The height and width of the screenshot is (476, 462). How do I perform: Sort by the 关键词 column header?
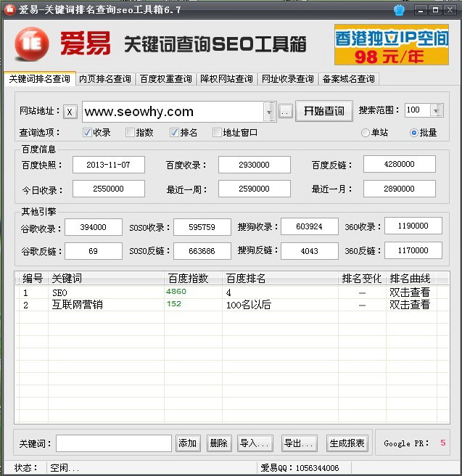click(x=106, y=279)
